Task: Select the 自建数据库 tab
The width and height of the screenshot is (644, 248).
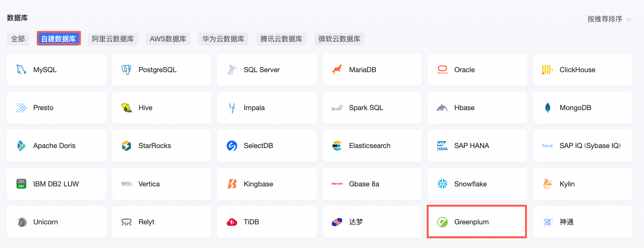Action: (x=59, y=39)
